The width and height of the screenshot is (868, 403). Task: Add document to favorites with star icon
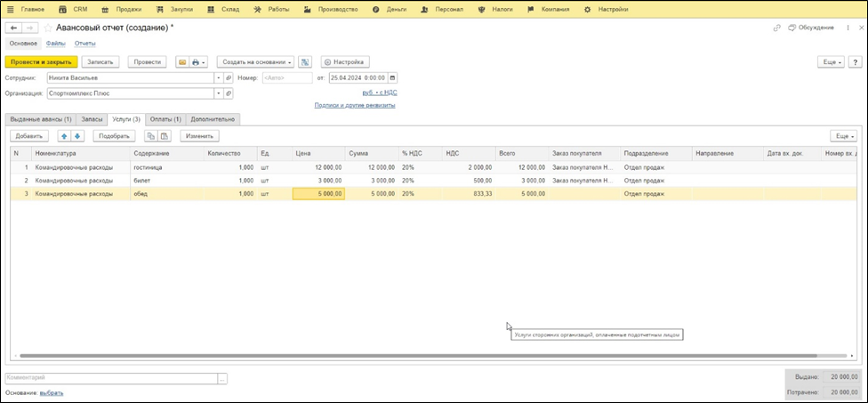click(48, 28)
